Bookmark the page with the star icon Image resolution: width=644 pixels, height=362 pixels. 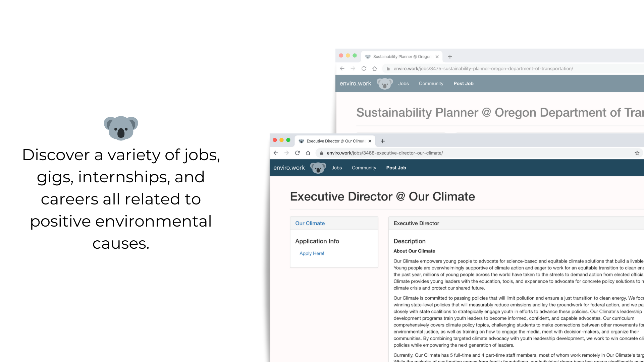[637, 153]
